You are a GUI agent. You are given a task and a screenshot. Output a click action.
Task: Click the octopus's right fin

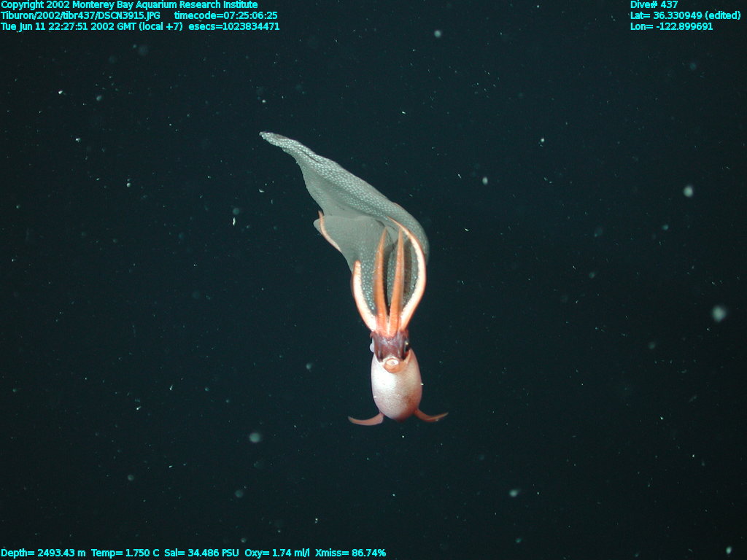432,416
